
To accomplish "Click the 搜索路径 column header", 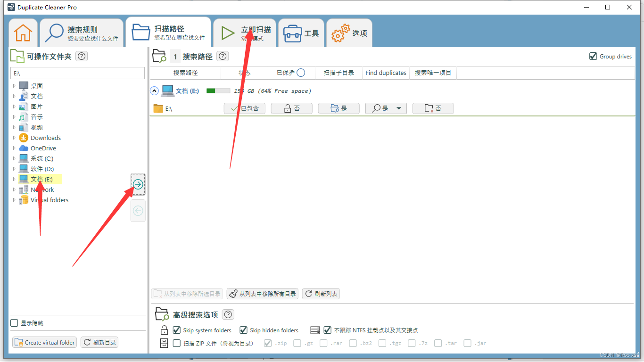I will click(x=185, y=73).
